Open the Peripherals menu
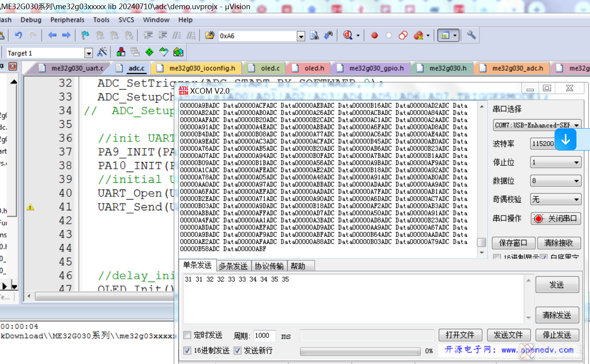Image resolution: width=590 pixels, height=364 pixels. click(x=67, y=20)
